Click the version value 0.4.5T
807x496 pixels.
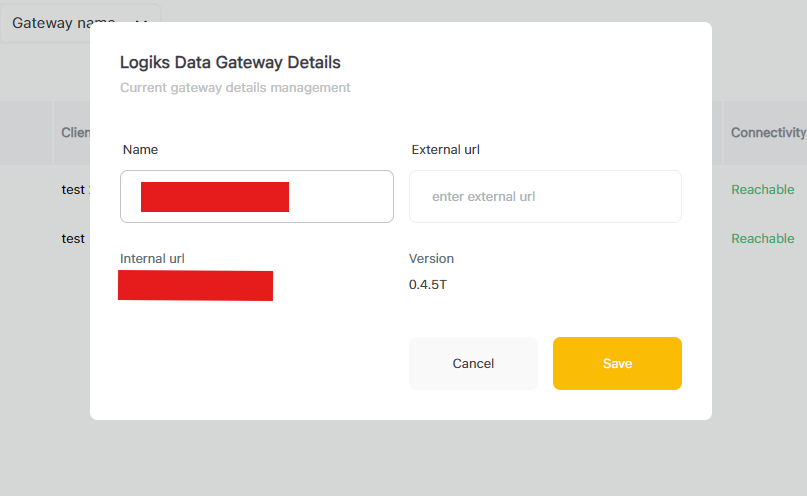click(428, 284)
